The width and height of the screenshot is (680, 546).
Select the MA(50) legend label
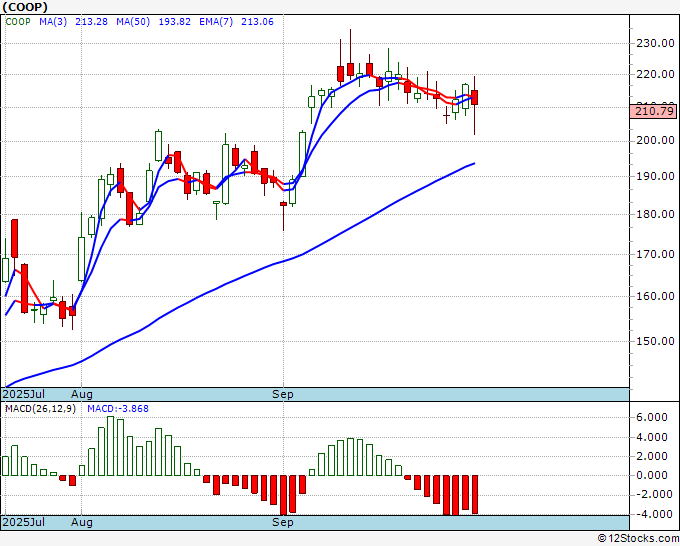(x=133, y=22)
